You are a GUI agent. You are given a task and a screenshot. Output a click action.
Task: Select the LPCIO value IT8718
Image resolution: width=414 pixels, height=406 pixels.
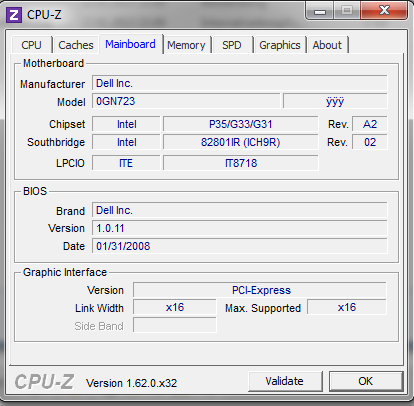click(x=241, y=163)
